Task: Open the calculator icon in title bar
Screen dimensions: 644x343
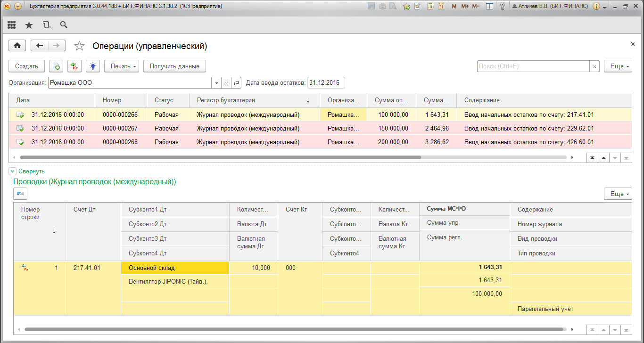Action: click(x=430, y=6)
